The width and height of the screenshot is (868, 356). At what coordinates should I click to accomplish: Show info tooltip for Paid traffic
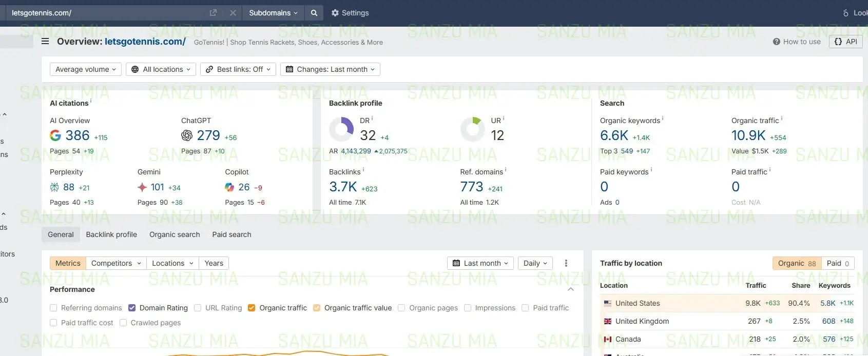[x=770, y=170]
